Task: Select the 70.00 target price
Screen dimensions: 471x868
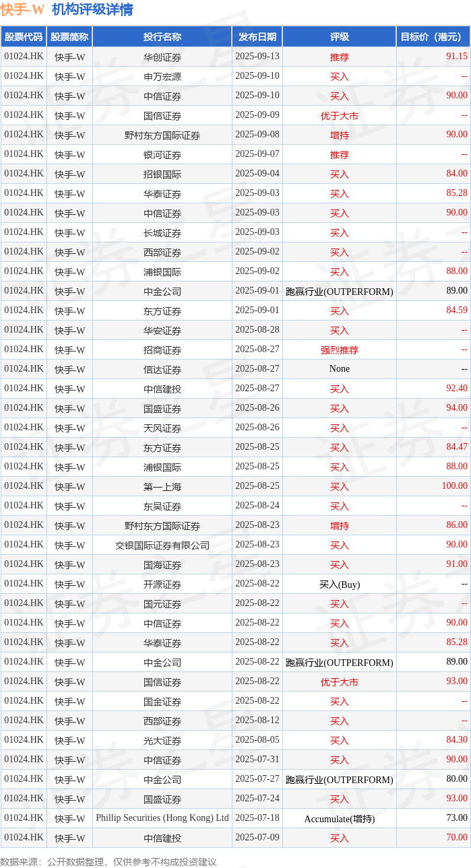Action: click(457, 838)
